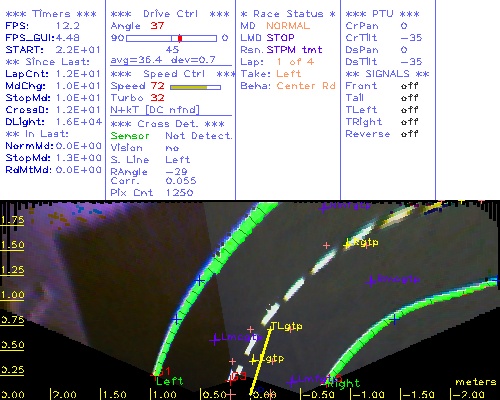Click the green Left lane label
The height and width of the screenshot is (400, 500).
coord(169,381)
